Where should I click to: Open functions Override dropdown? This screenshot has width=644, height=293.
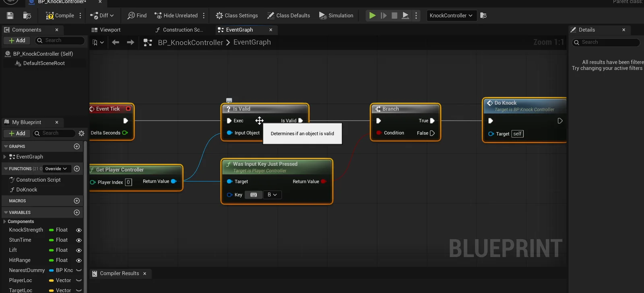coord(56,169)
